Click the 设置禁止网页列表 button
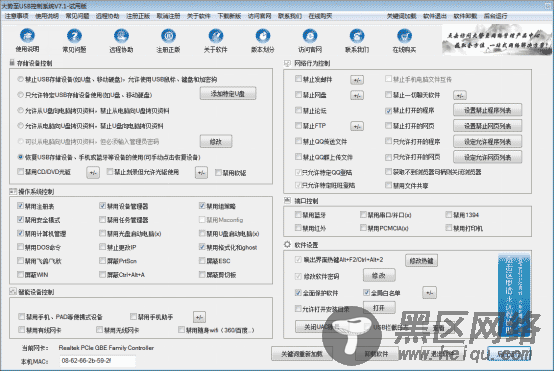 [x=488, y=126]
